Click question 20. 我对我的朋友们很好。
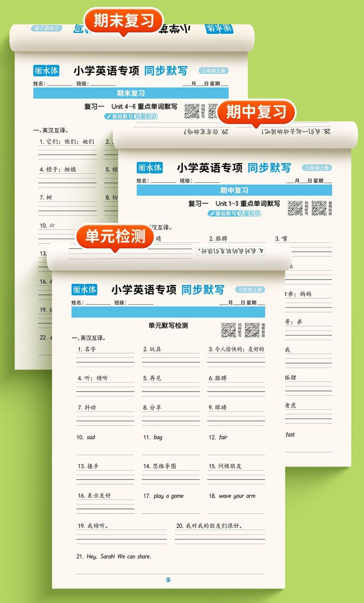Screen dimensions: 364x603 click(209, 526)
